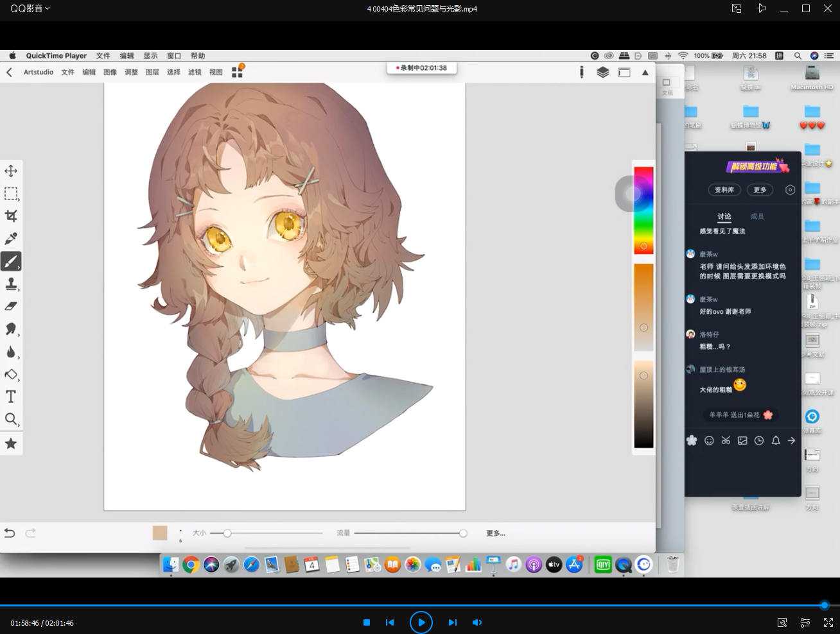This screenshot has width=840, height=634.
Task: Pick the Eyedropper tool
Action: click(11, 239)
